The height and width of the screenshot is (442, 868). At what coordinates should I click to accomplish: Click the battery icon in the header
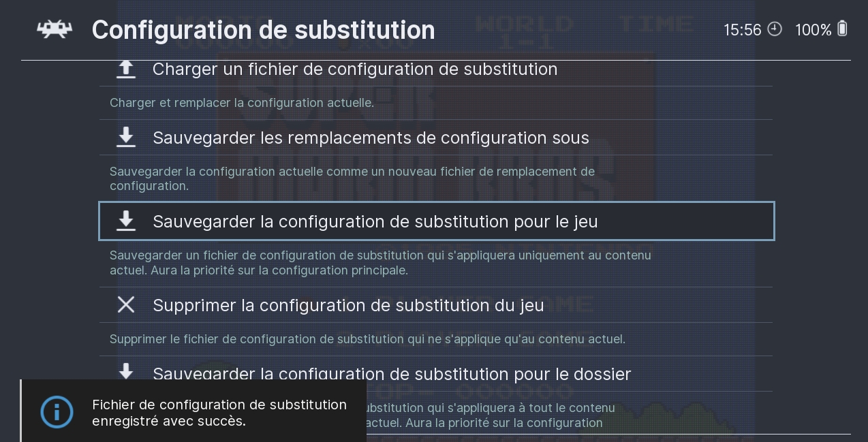click(x=842, y=29)
